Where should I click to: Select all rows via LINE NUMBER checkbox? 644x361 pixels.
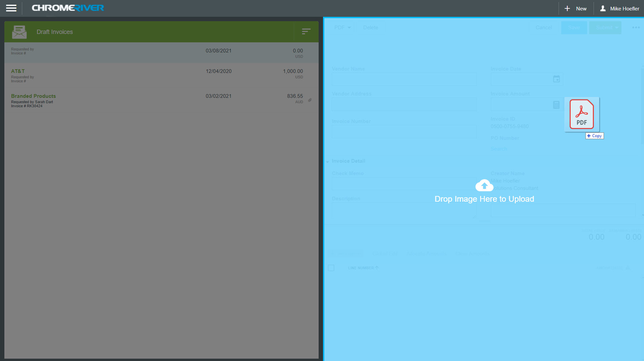(331, 268)
